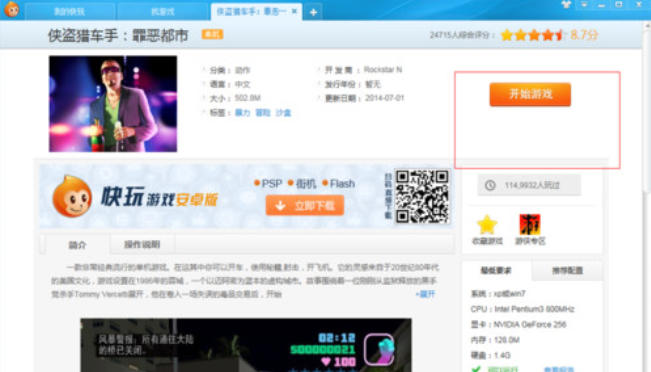651x372 pixels.
Task: Click the QR code in the banner
Action: click(422, 196)
